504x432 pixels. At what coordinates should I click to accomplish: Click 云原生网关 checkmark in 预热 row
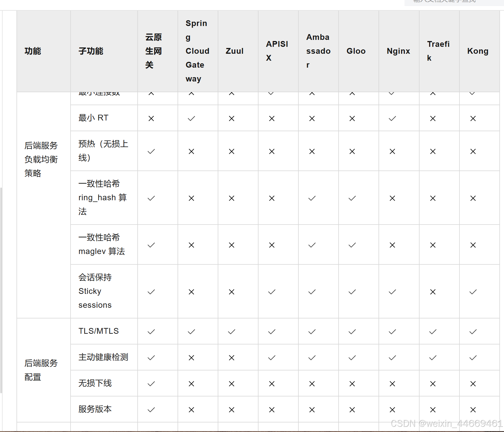(151, 151)
